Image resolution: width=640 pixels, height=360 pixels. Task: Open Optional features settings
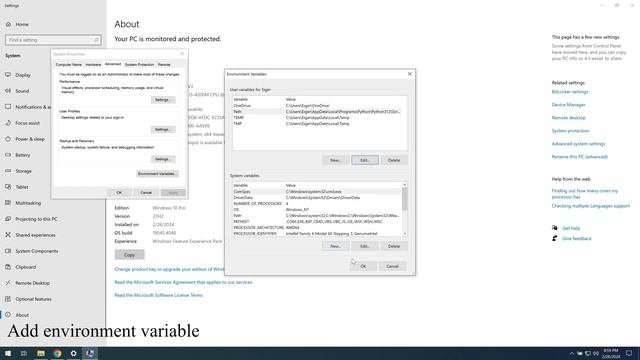coord(33,299)
